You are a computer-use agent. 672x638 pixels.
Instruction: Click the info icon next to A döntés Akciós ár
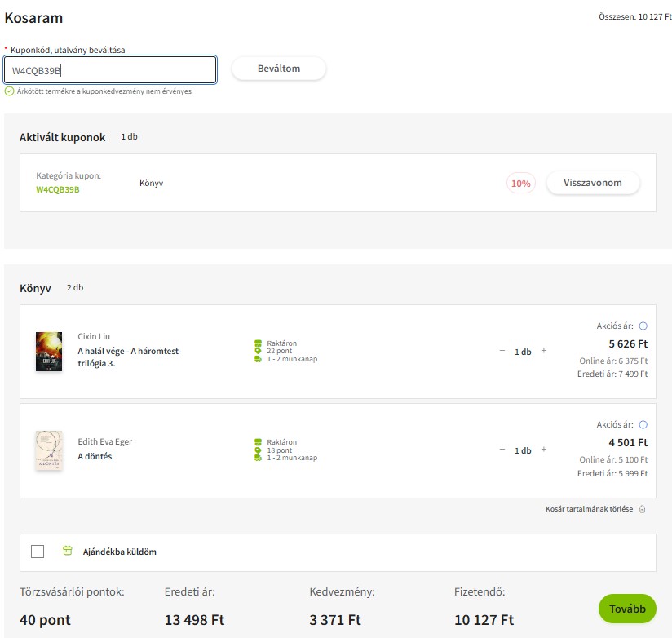tap(643, 424)
